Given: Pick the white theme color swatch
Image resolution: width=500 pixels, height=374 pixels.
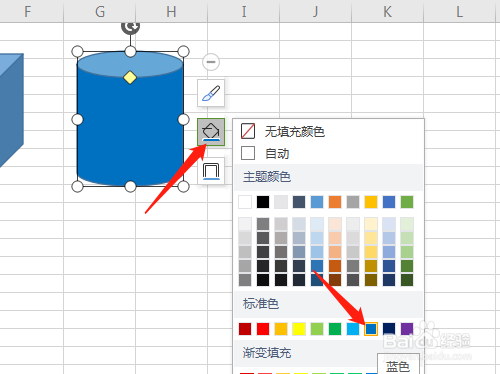Looking at the screenshot, I should pyautogui.click(x=245, y=202).
